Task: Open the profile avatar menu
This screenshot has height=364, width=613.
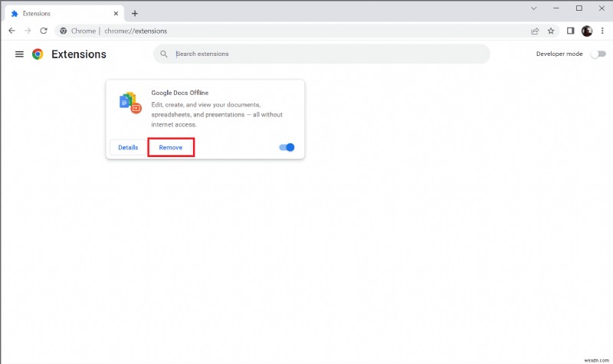Action: point(587,31)
